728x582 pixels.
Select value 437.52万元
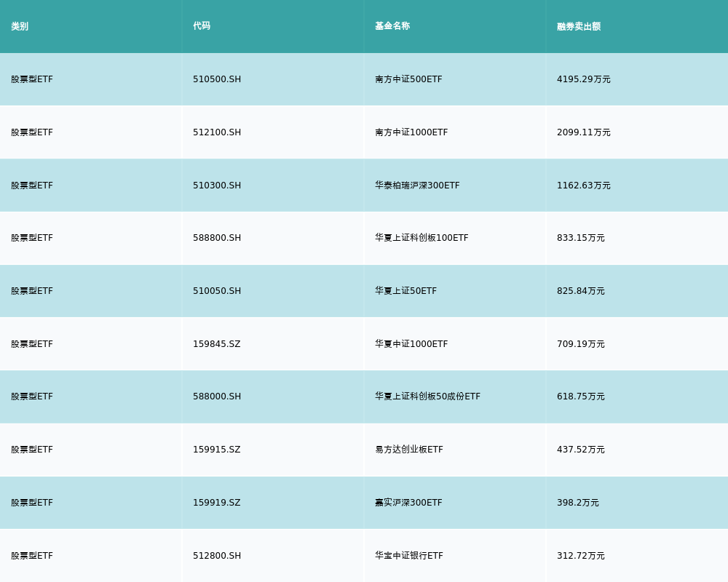coord(581,450)
